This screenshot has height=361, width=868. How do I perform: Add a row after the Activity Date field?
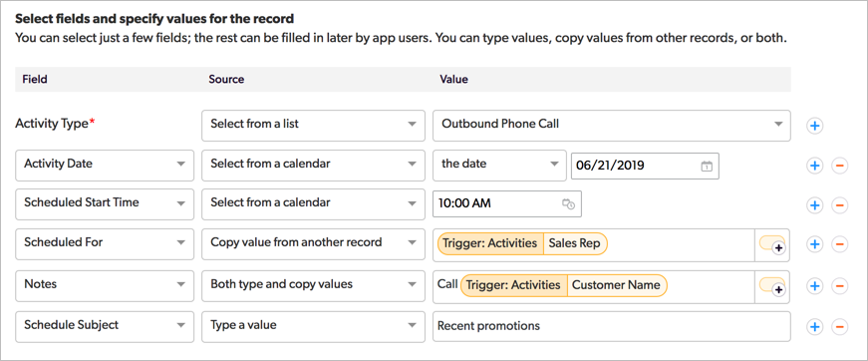[x=814, y=165]
